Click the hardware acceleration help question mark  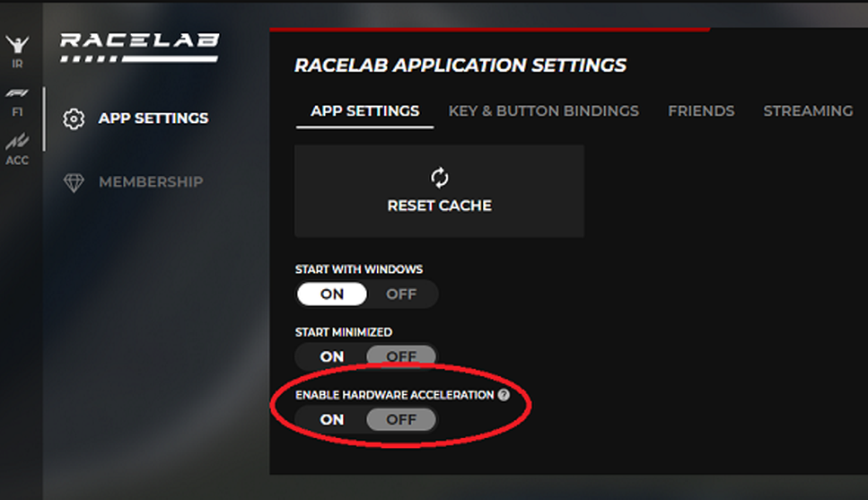click(504, 395)
